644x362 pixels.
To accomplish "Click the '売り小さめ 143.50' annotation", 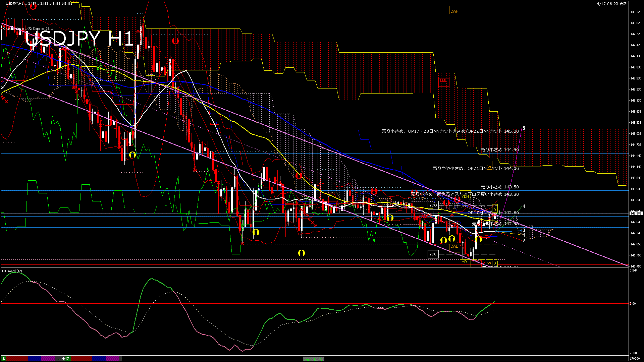I will coord(500,187).
